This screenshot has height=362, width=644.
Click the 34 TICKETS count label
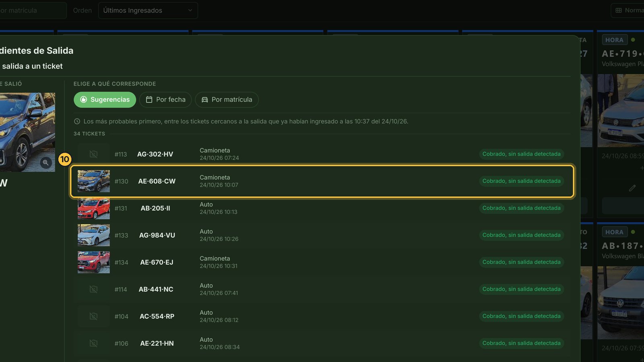[89, 134]
